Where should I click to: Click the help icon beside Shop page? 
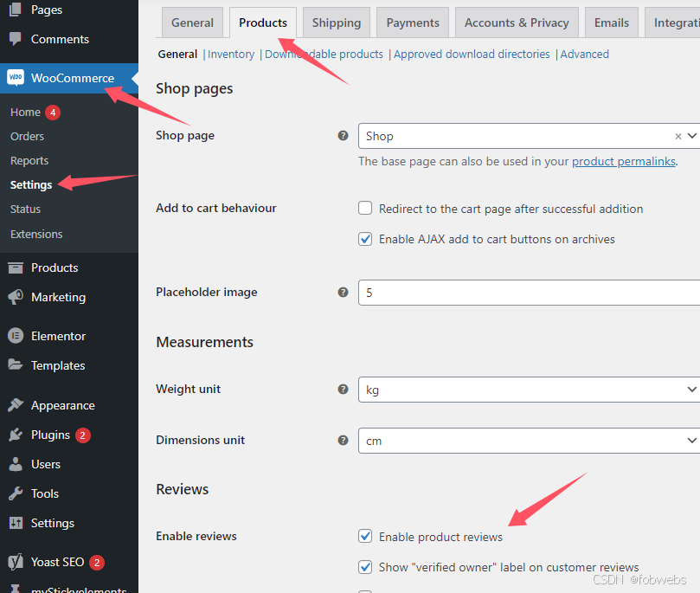343,135
